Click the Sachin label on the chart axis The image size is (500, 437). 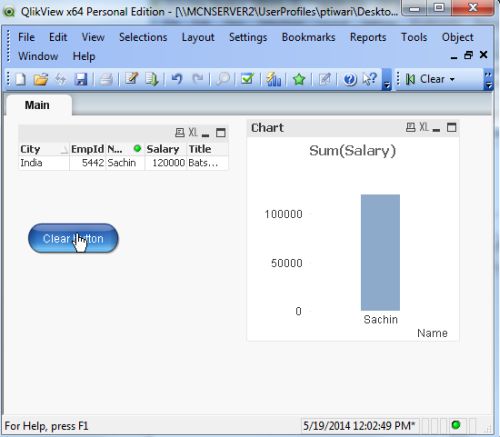pos(381,320)
